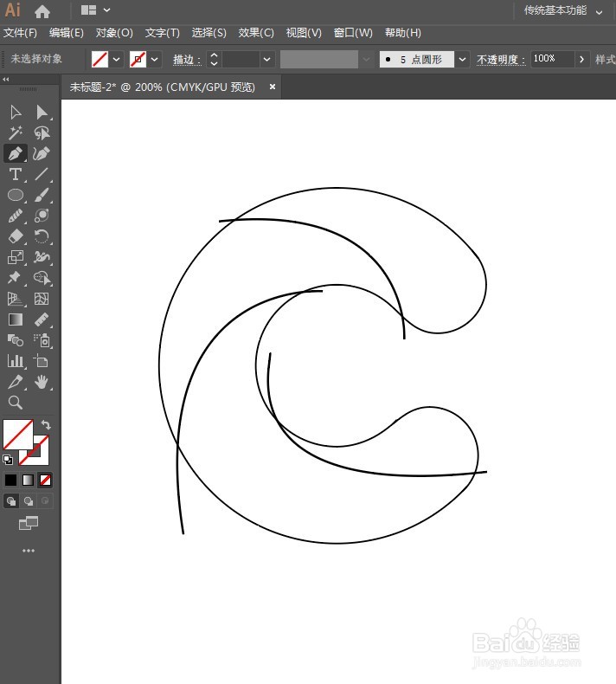Open 视图(V) menu
The image size is (616, 684).
click(304, 33)
